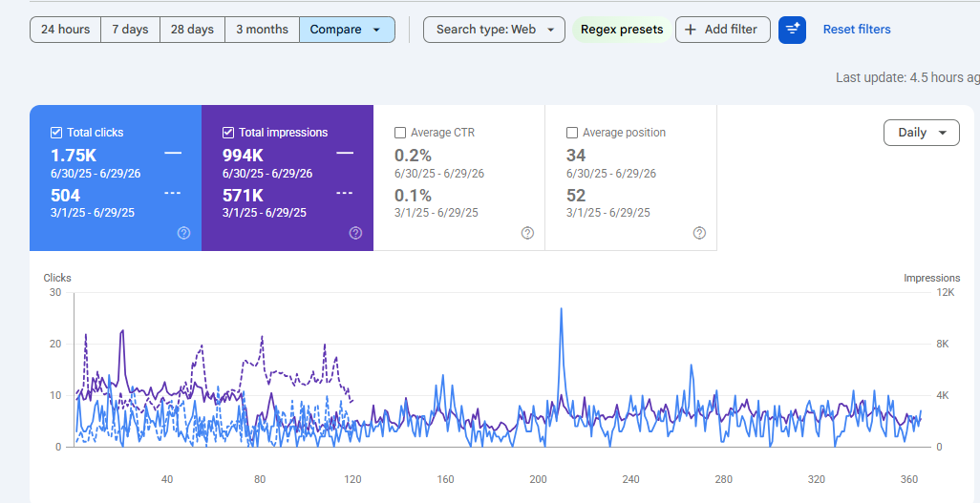The width and height of the screenshot is (980, 503).
Task: Click the Regex presets button
Action: [x=622, y=30]
